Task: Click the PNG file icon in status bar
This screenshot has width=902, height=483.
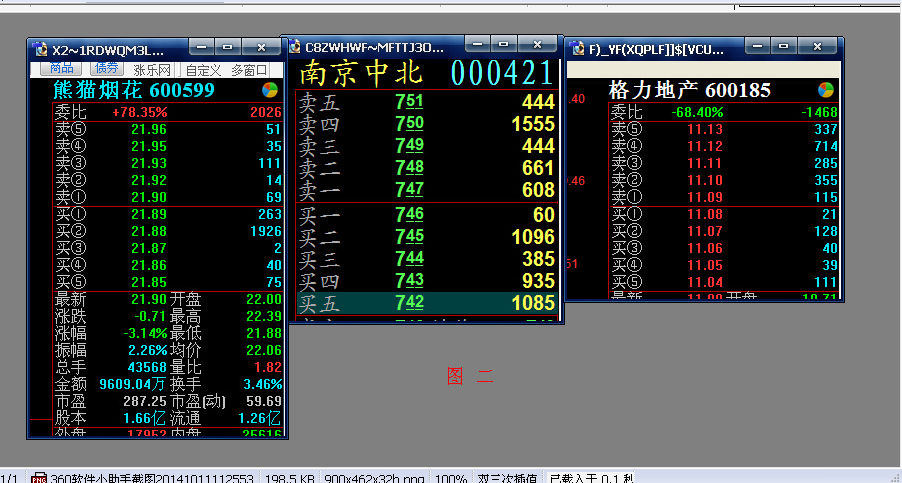Action: tap(39, 478)
